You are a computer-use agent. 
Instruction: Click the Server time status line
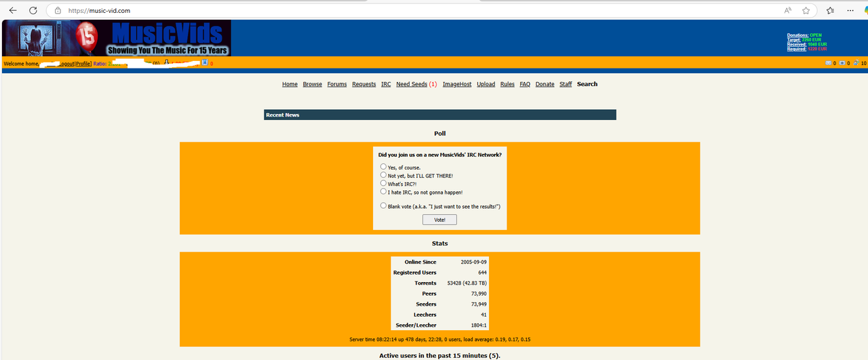(440, 339)
